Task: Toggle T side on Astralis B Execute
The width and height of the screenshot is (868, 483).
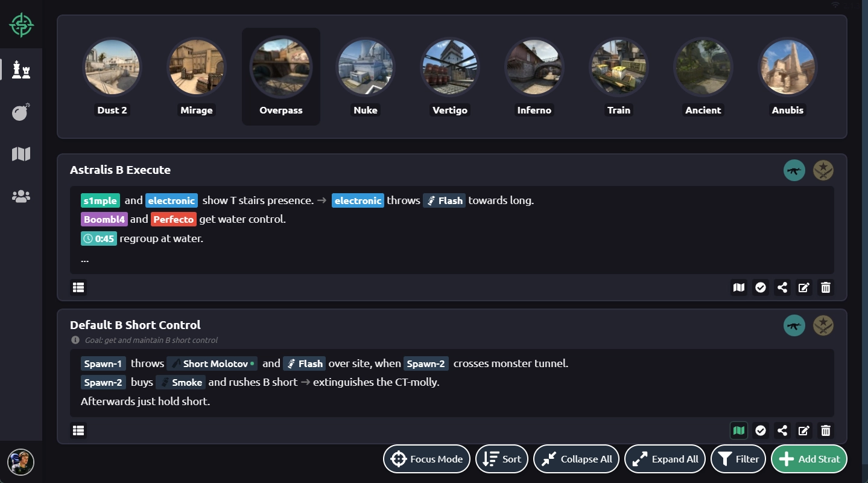Action: click(794, 170)
